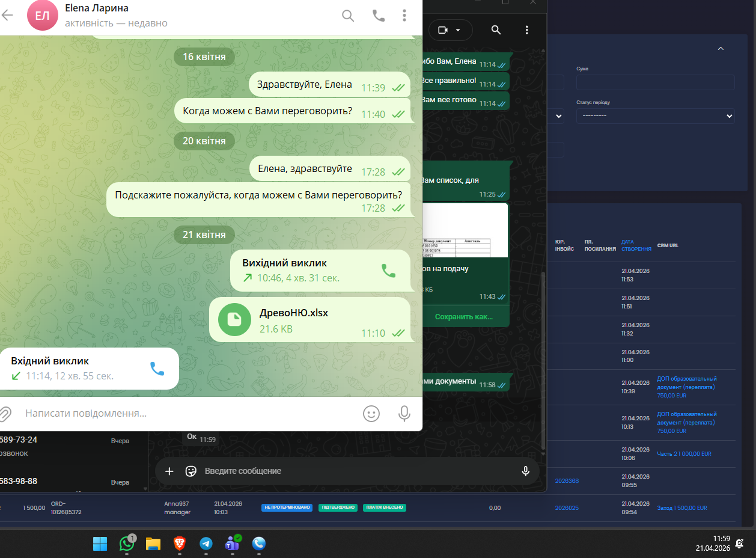The width and height of the screenshot is (756, 558).
Task: Go back with the Telegram arrow
Action: pyautogui.click(x=7, y=16)
